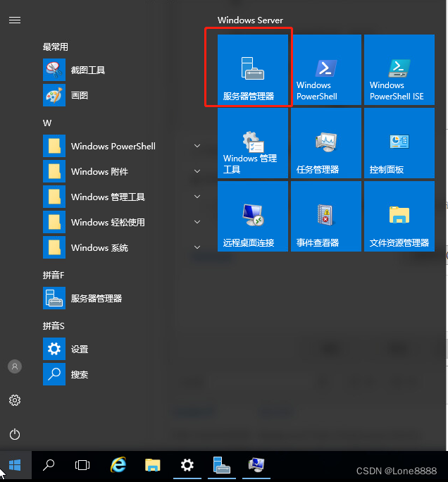Open the 事件查看器 tile
This screenshot has width=448, height=482.
(326, 216)
